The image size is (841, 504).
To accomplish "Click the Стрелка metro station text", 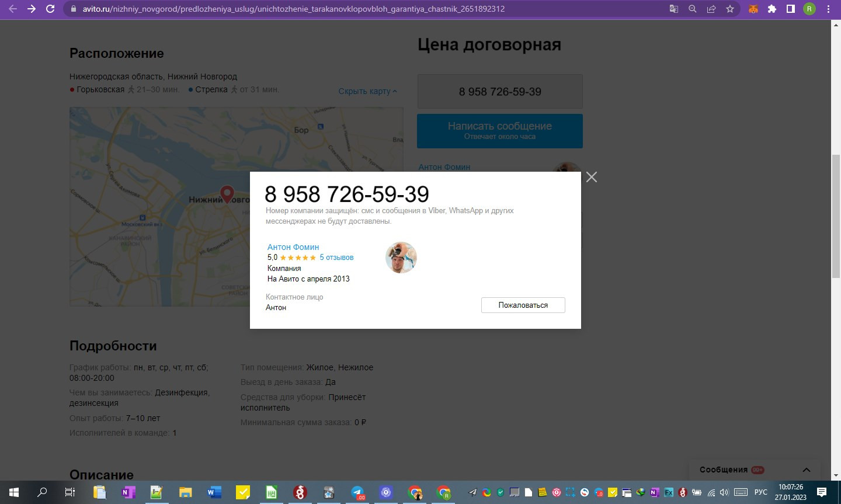I will pos(211,89).
